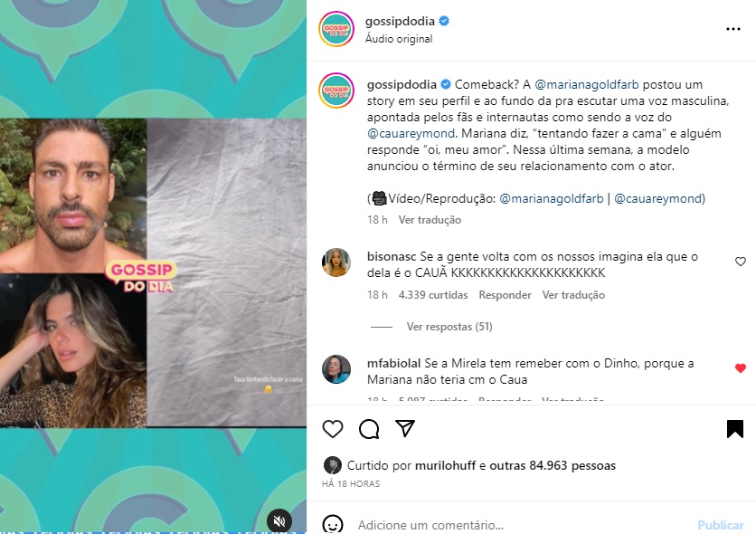Viewport: 756px width, 534px height.
Task: Open emoji picker in comment field
Action: coord(333,524)
